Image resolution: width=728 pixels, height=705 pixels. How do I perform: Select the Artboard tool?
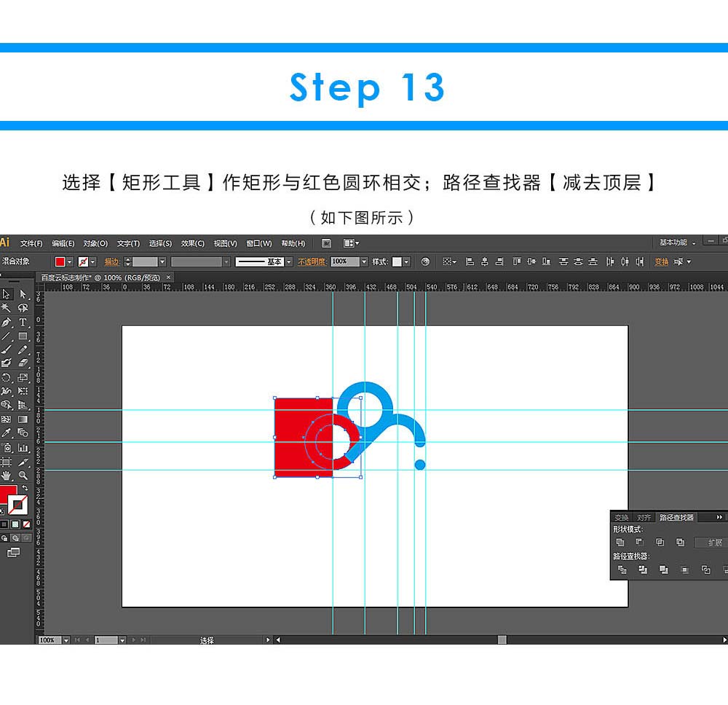pos(6,462)
